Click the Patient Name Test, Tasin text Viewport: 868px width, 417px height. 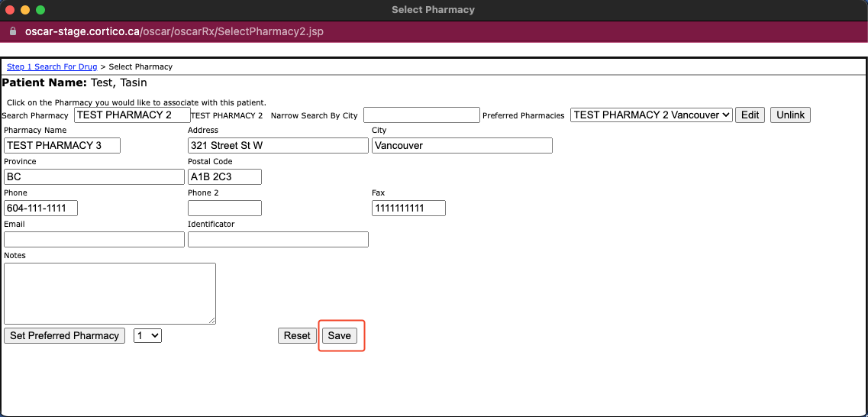coord(75,82)
